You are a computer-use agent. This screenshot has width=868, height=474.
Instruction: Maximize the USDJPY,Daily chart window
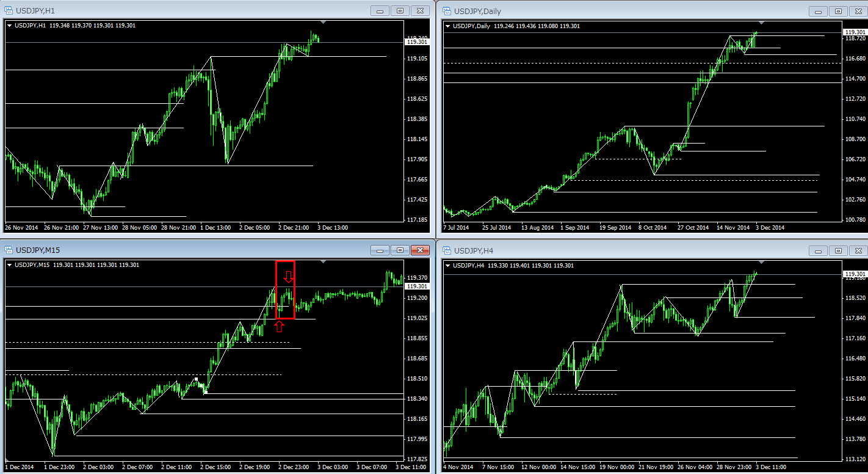(838, 11)
